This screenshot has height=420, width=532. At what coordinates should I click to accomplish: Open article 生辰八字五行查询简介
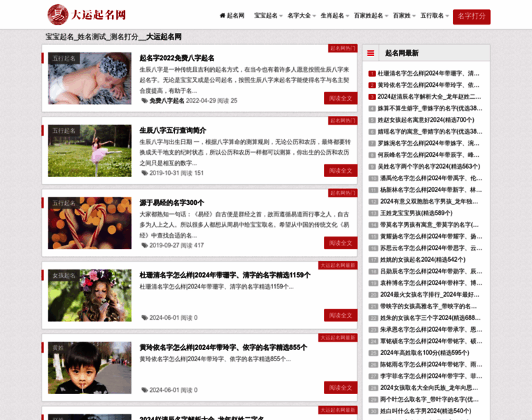[173, 130]
